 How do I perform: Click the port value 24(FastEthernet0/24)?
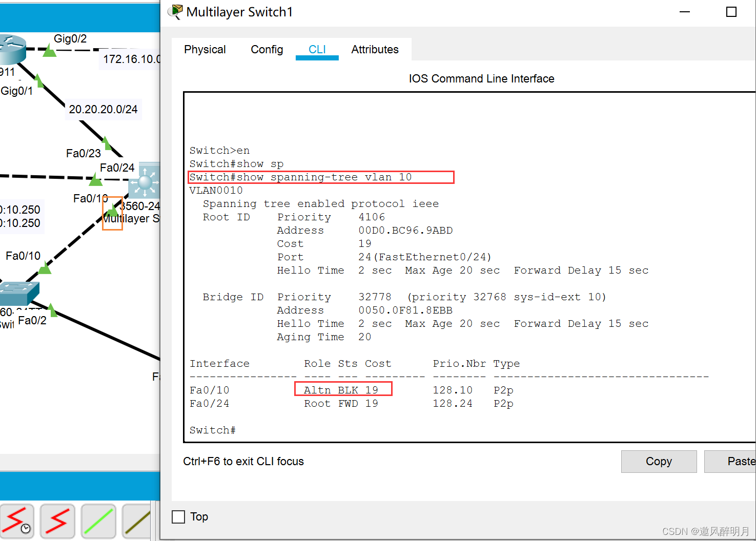pyautogui.click(x=425, y=257)
